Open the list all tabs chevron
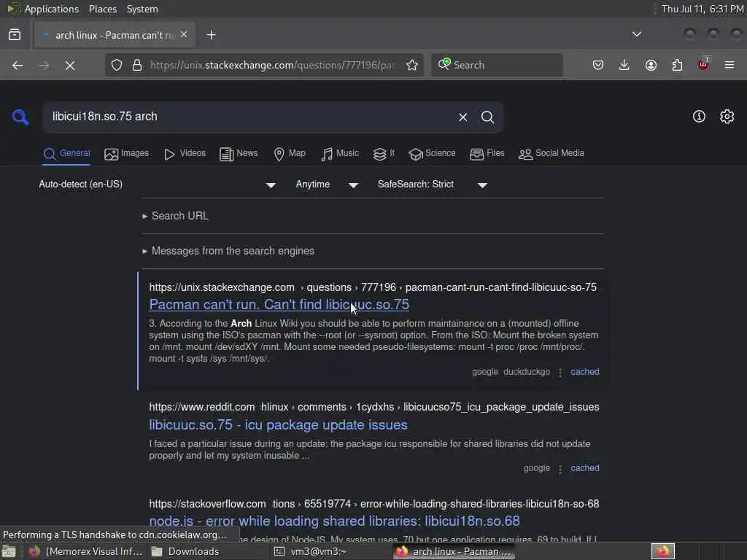The height and width of the screenshot is (560, 747). (636, 34)
